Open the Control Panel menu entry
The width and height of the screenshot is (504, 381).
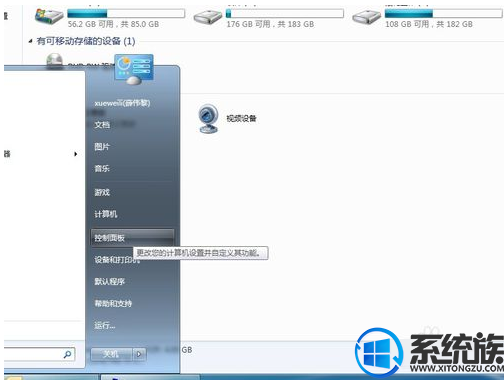click(x=132, y=237)
